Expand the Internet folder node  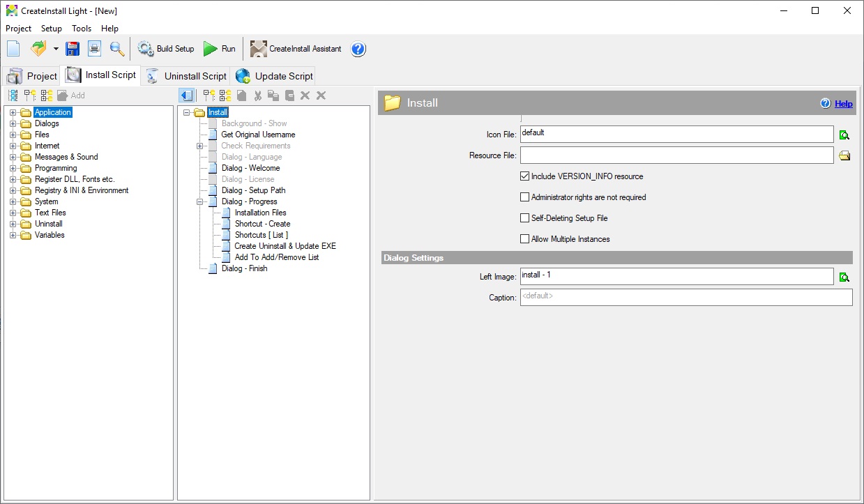[x=13, y=146]
